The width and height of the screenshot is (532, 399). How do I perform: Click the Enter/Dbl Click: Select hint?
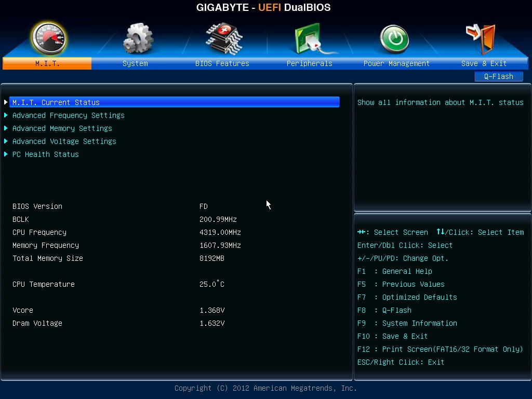405,245
